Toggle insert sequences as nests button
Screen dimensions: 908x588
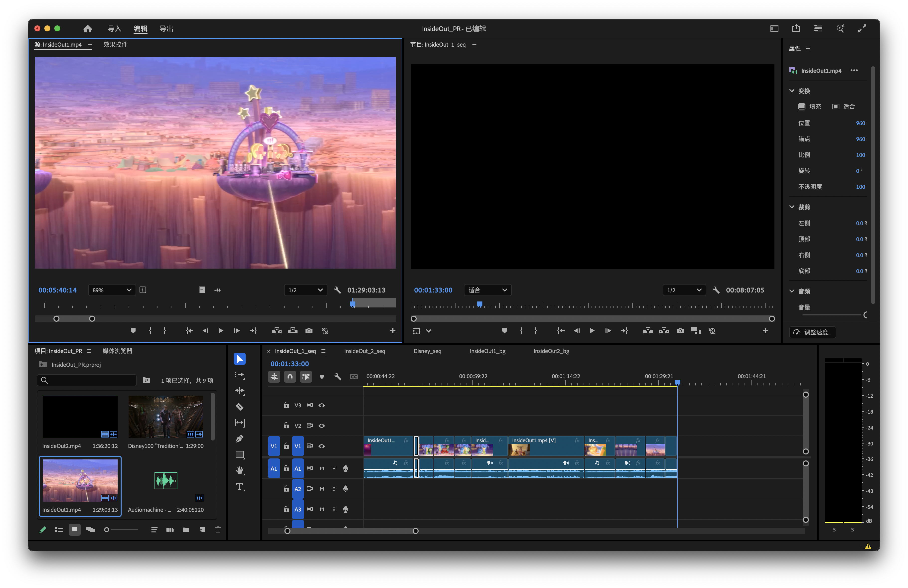(274, 377)
